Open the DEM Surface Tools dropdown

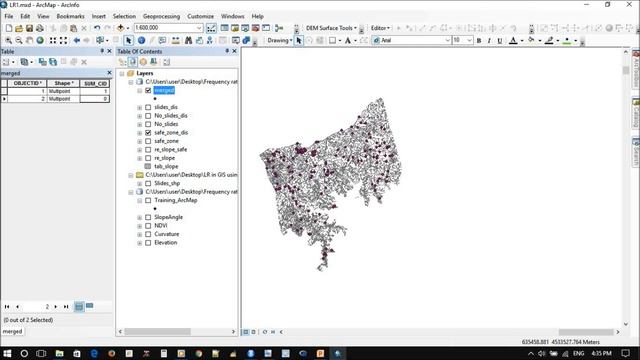[x=331, y=28]
